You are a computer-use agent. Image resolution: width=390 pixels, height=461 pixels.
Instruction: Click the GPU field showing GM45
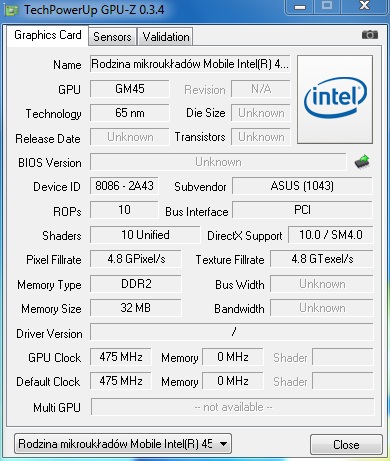point(130,89)
